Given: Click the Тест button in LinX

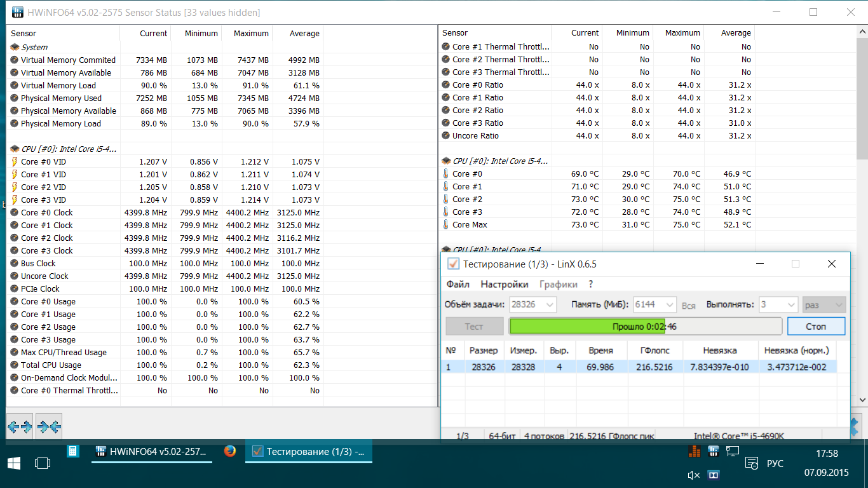Looking at the screenshot, I should pyautogui.click(x=474, y=326).
